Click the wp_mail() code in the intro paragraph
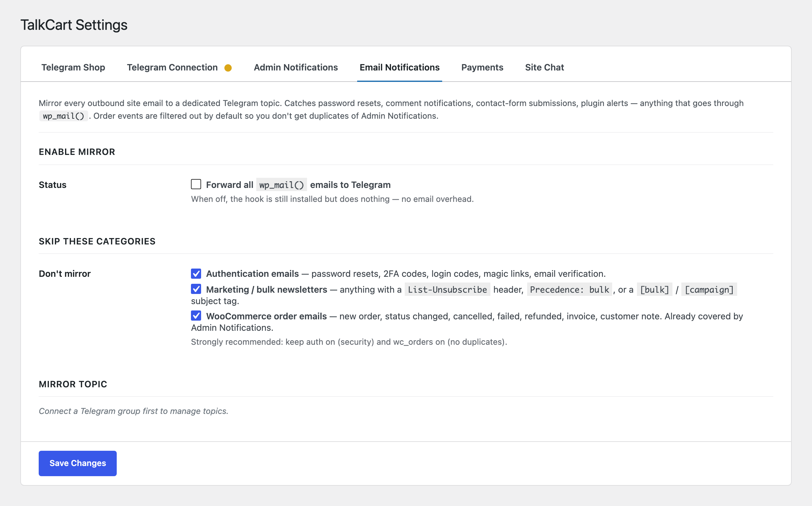 point(63,116)
